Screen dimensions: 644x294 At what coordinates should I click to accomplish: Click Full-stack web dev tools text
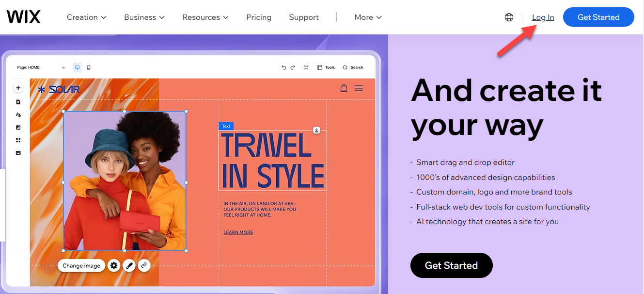tap(503, 207)
